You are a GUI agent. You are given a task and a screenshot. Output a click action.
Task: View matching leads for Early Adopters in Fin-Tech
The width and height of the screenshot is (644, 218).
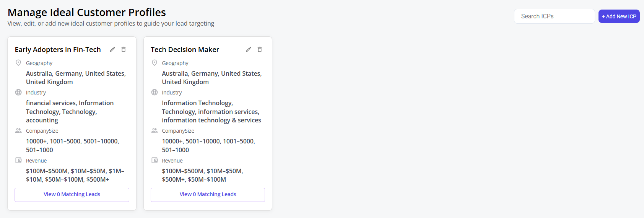[72, 195]
